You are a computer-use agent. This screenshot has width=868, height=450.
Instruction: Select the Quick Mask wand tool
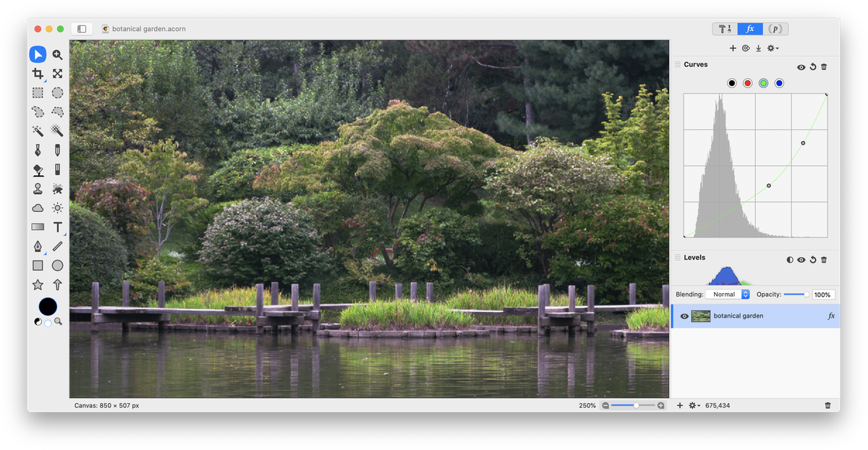57,131
